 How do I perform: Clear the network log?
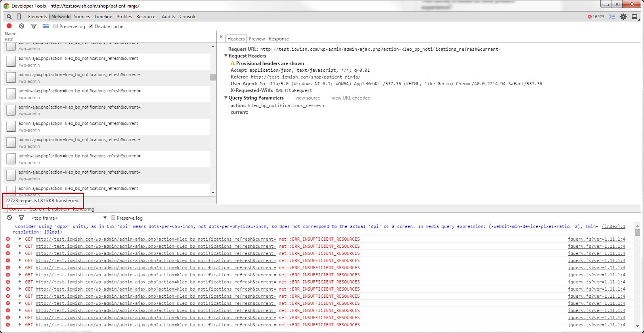tap(21, 26)
